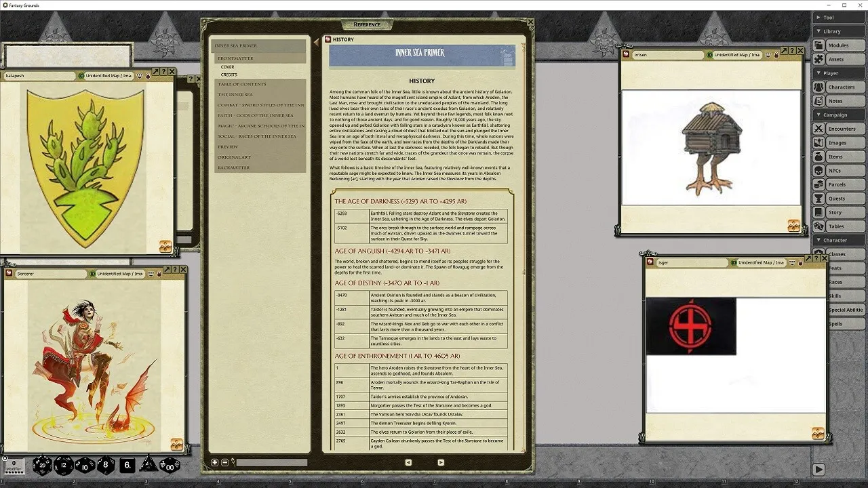The width and height of the screenshot is (868, 488).
Task: Open the Story sidebar button
Action: 838,212
